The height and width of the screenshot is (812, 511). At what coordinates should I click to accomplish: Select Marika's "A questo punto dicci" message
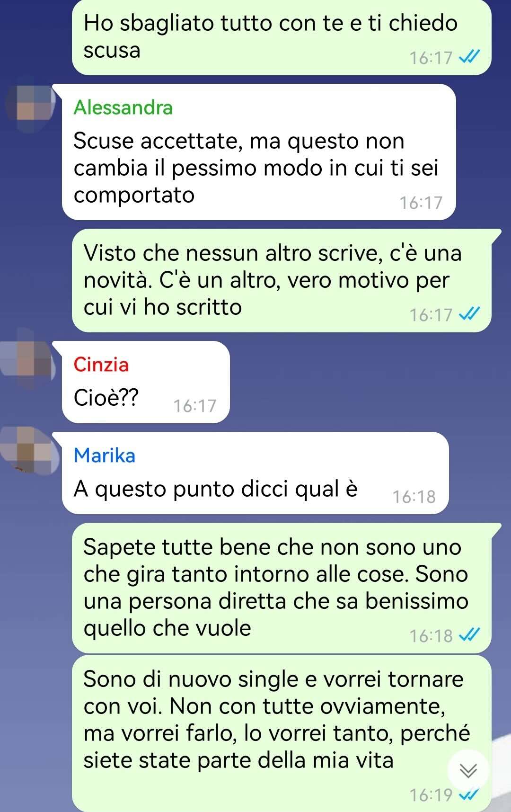point(255,473)
